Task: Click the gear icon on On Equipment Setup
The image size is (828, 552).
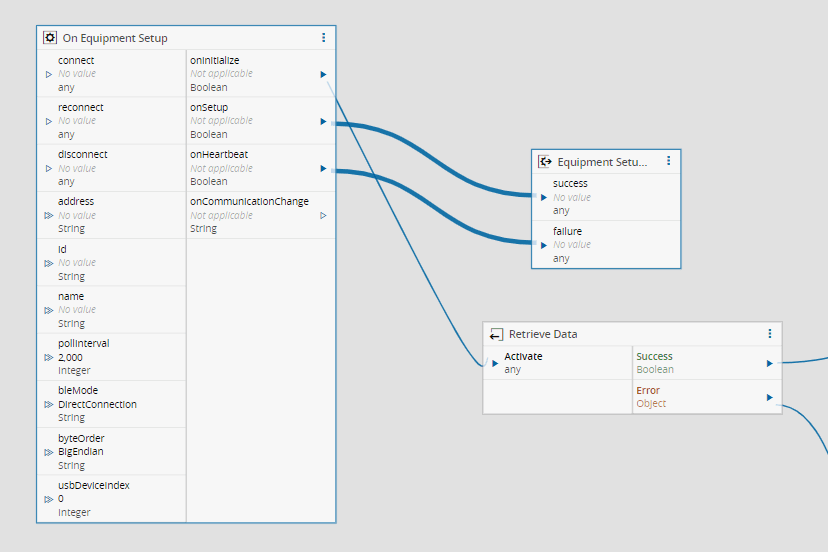Action: pyautogui.click(x=50, y=38)
